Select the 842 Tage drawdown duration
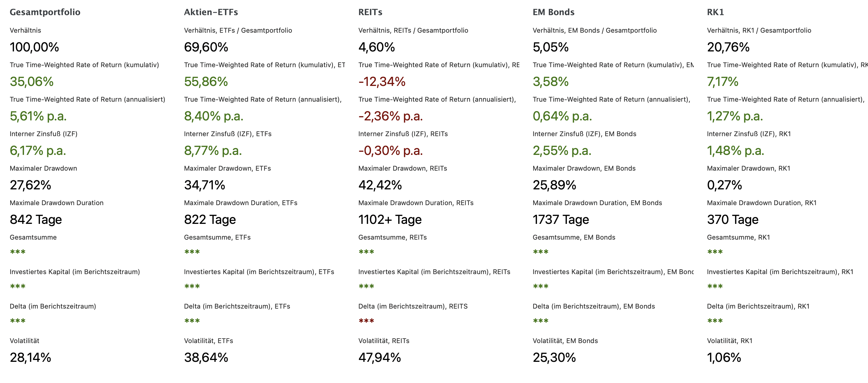The height and width of the screenshot is (383, 868). point(36,220)
